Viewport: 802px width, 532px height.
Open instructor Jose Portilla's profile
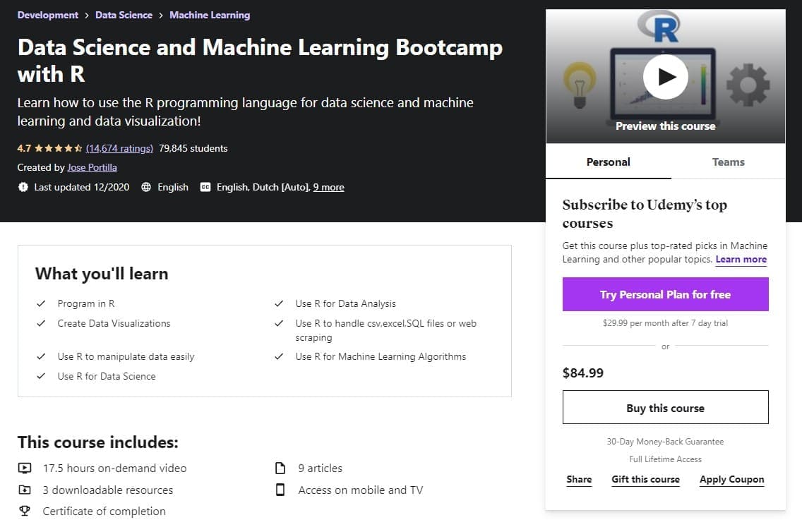coord(92,168)
